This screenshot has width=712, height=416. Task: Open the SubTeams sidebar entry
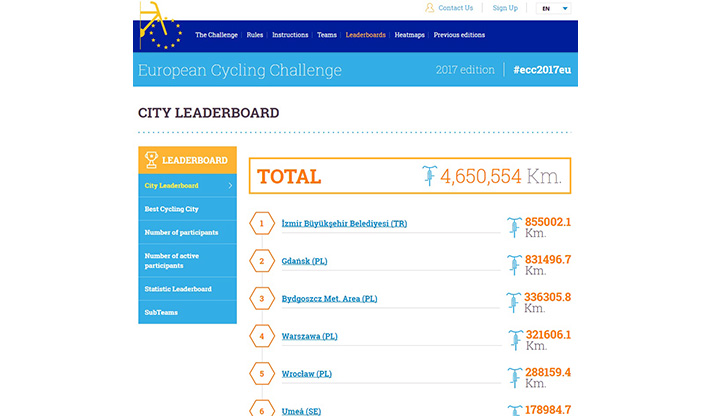(159, 312)
